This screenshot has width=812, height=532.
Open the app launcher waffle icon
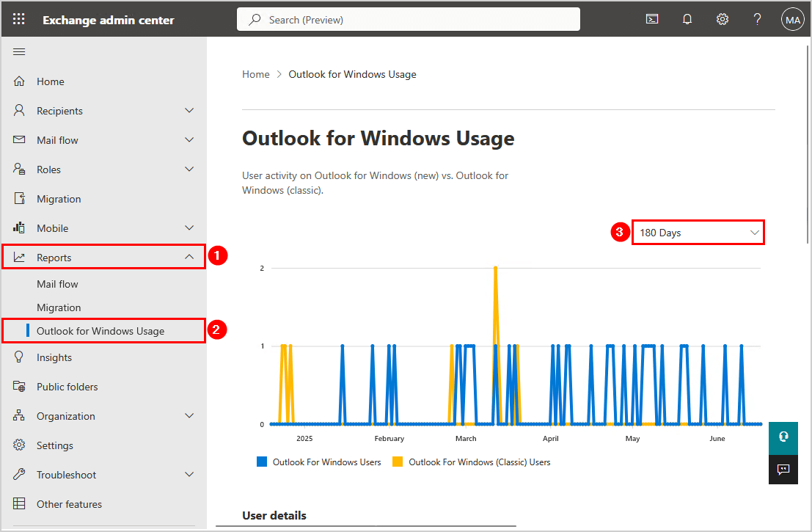(19, 20)
